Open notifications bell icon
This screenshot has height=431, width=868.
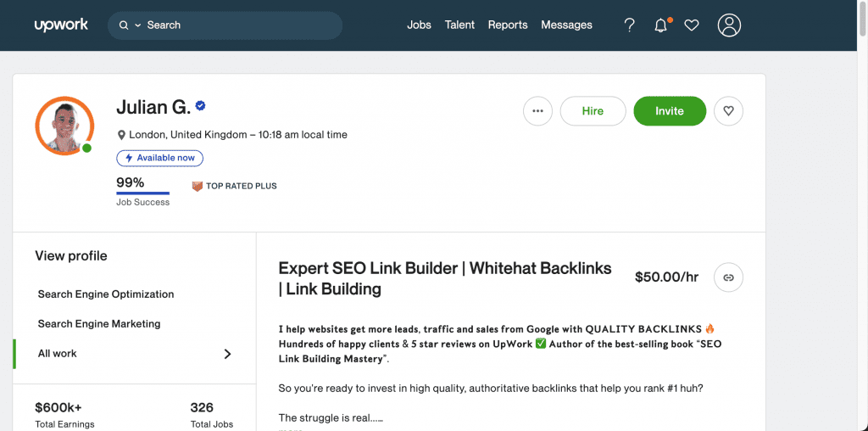(661, 25)
